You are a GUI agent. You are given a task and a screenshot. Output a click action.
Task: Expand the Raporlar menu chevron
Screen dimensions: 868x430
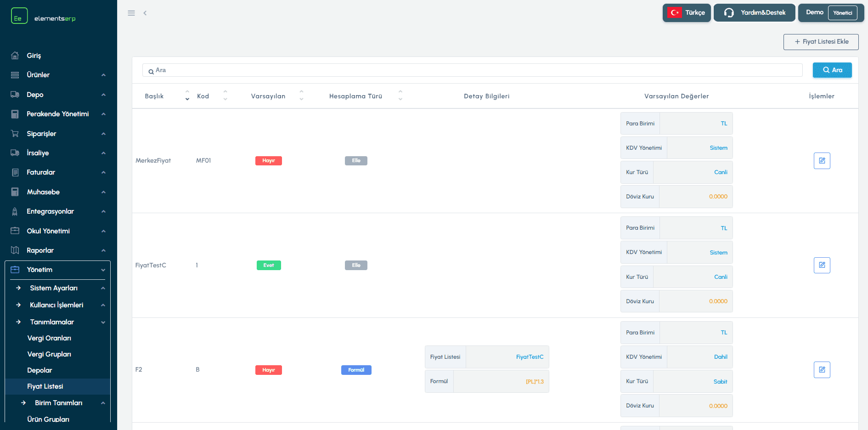pyautogui.click(x=103, y=250)
